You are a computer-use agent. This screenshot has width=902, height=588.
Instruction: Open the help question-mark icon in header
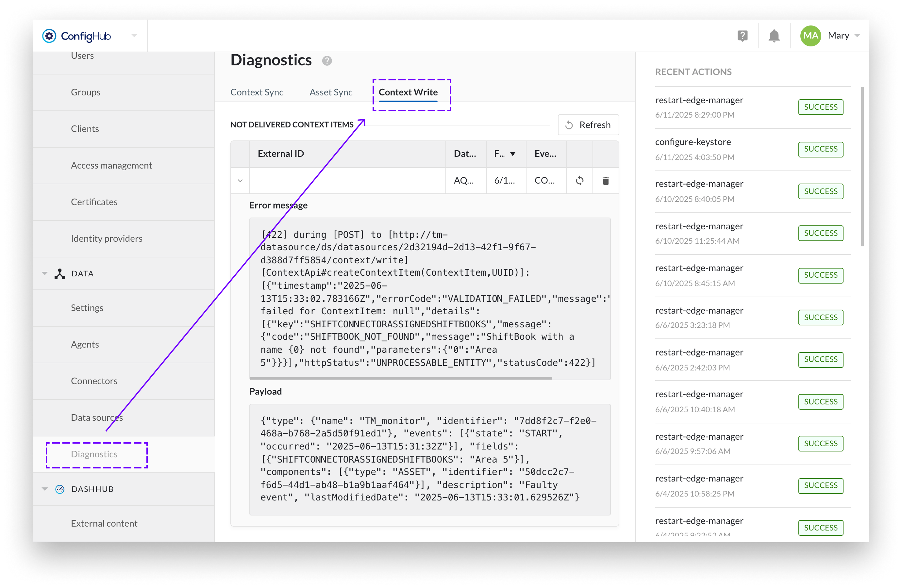742,36
